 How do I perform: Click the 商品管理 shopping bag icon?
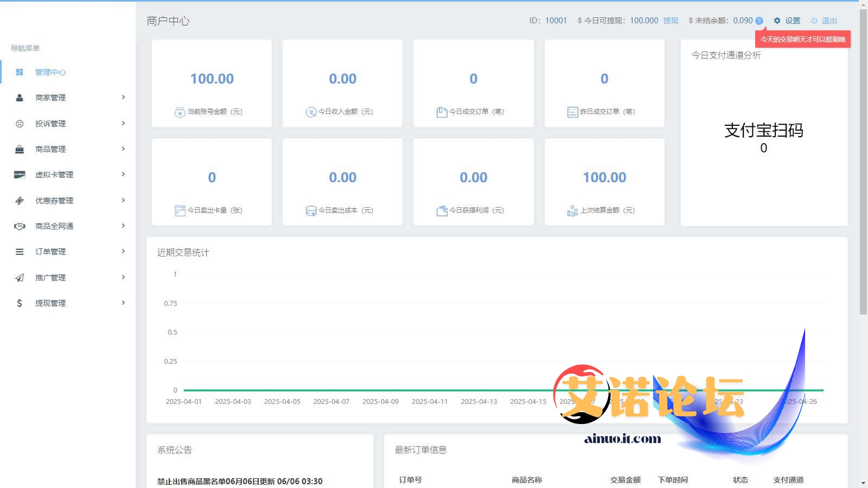click(20, 149)
